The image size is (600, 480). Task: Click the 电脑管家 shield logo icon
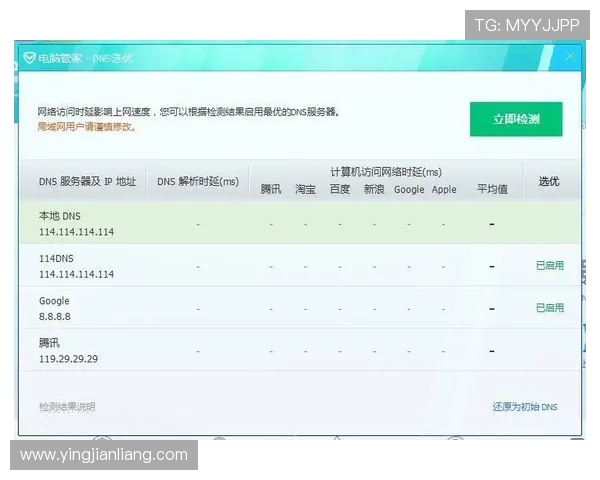29,58
